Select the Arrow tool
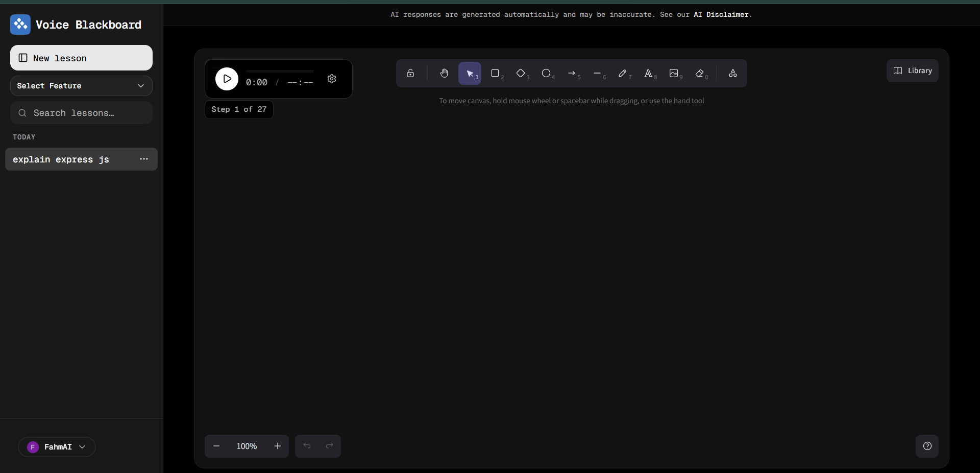This screenshot has width=980, height=473. [572, 73]
